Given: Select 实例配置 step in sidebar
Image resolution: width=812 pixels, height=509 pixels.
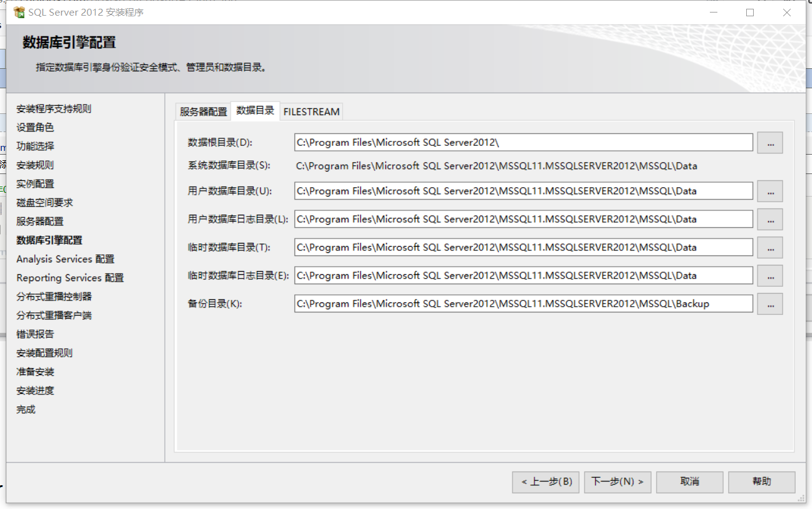Looking at the screenshot, I should tap(35, 184).
